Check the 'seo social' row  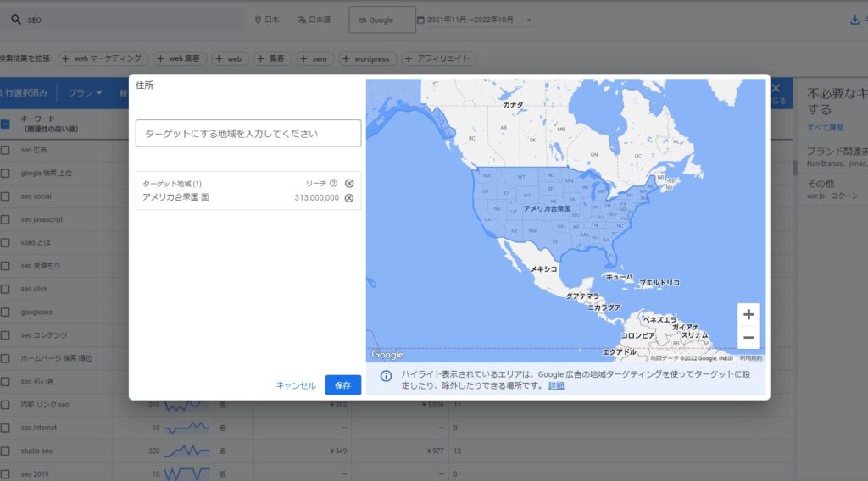tap(5, 196)
